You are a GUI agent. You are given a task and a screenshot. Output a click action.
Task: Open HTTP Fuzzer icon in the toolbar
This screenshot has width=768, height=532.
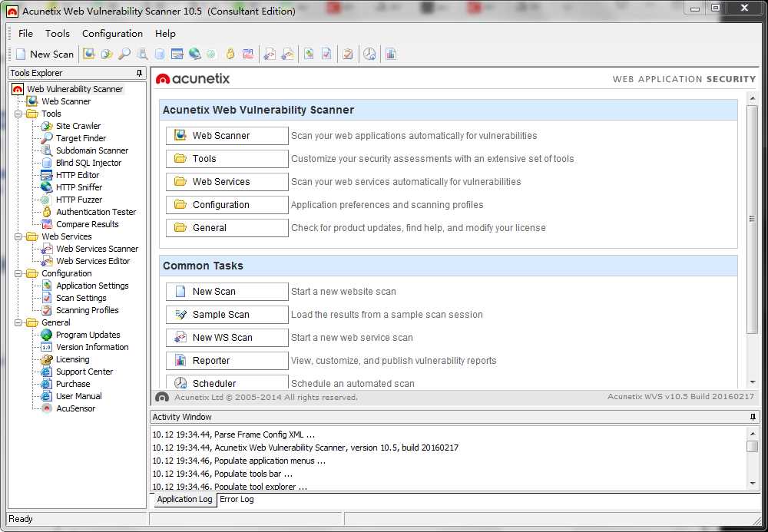click(x=211, y=54)
